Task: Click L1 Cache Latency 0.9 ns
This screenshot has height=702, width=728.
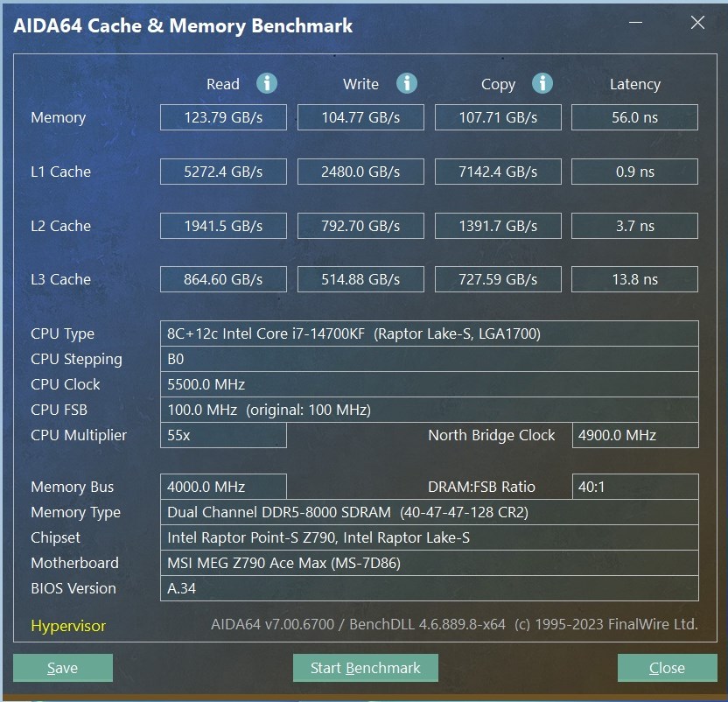Action: pyautogui.click(x=634, y=172)
